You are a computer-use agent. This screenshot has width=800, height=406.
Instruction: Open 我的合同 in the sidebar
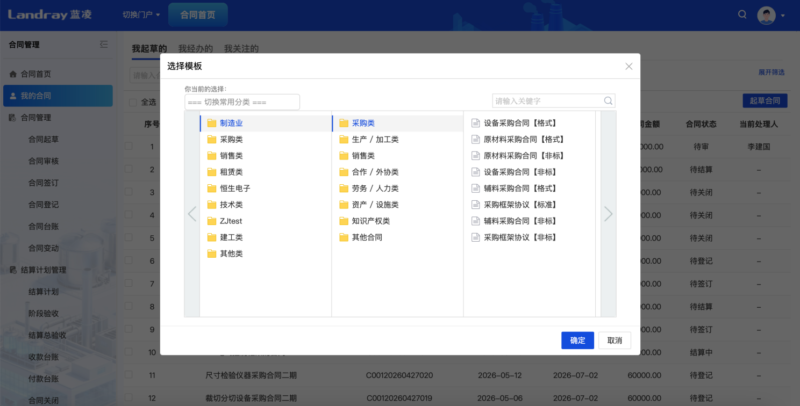(58, 96)
